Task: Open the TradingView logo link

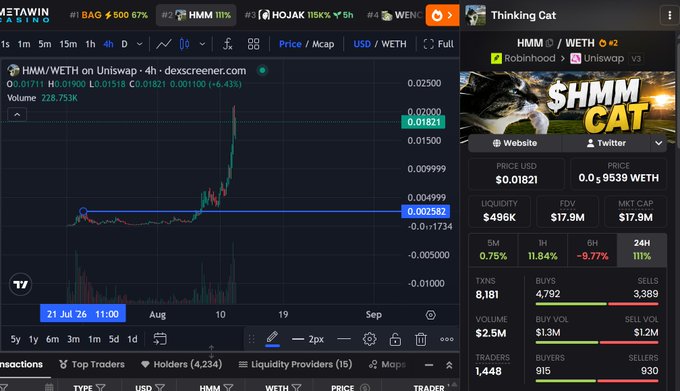Action: pyautogui.click(x=20, y=284)
